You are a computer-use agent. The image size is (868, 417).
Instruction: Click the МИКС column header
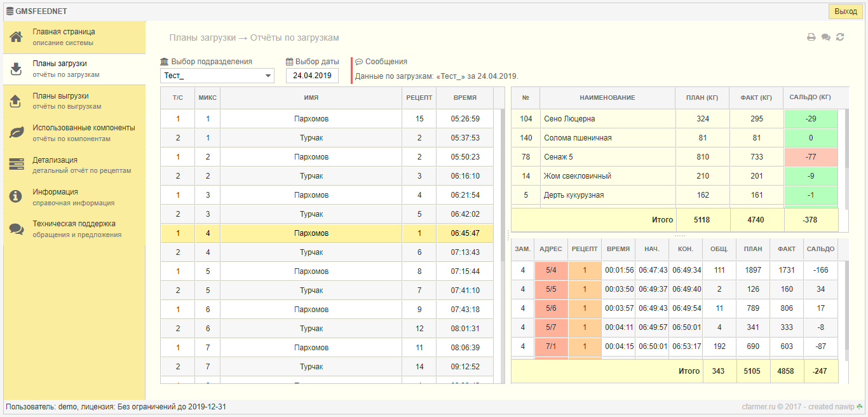click(208, 98)
